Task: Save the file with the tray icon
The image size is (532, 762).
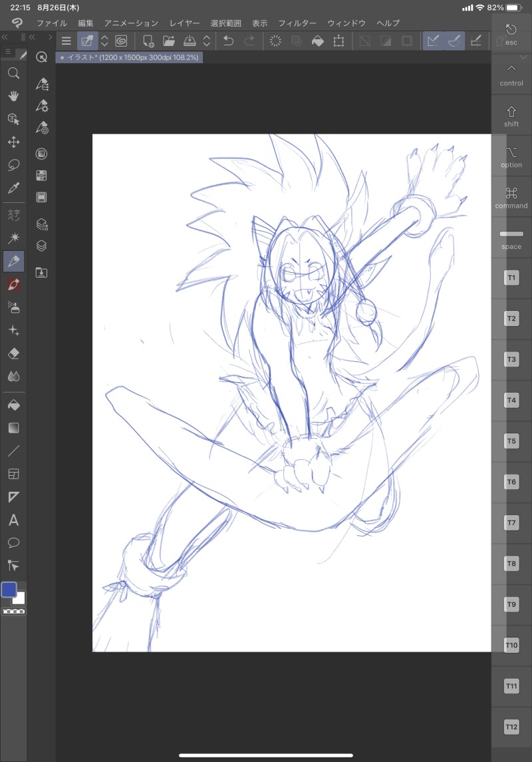Action: point(190,41)
